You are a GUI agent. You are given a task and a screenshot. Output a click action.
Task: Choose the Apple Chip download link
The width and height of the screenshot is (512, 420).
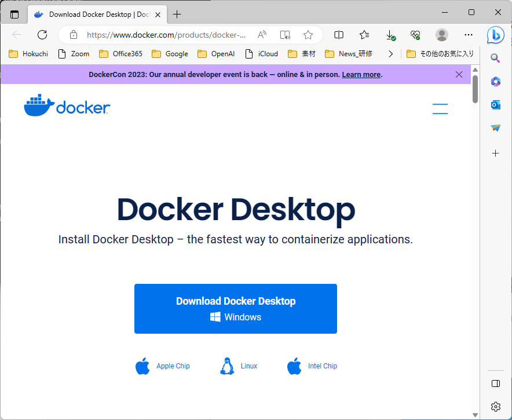(163, 366)
